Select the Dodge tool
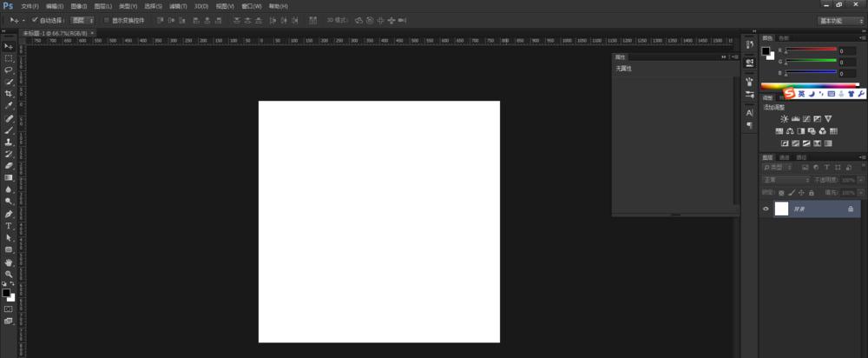Viewport: 868px width, 358px height. (9, 202)
